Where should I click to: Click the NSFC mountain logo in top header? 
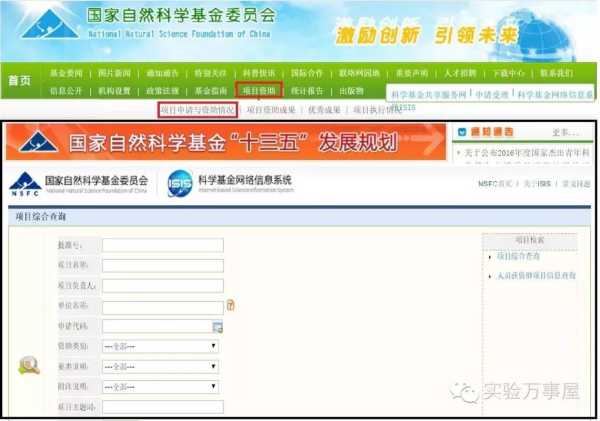(49, 24)
